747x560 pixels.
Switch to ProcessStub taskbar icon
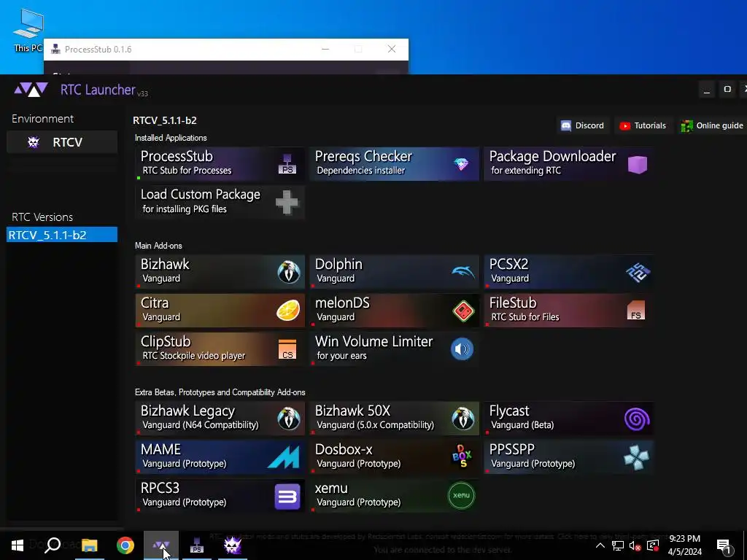click(x=197, y=545)
